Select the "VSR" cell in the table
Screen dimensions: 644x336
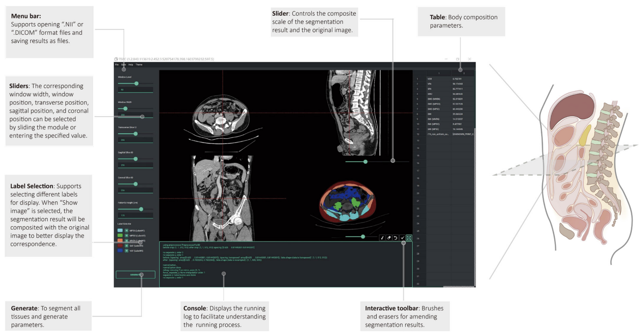(439, 79)
